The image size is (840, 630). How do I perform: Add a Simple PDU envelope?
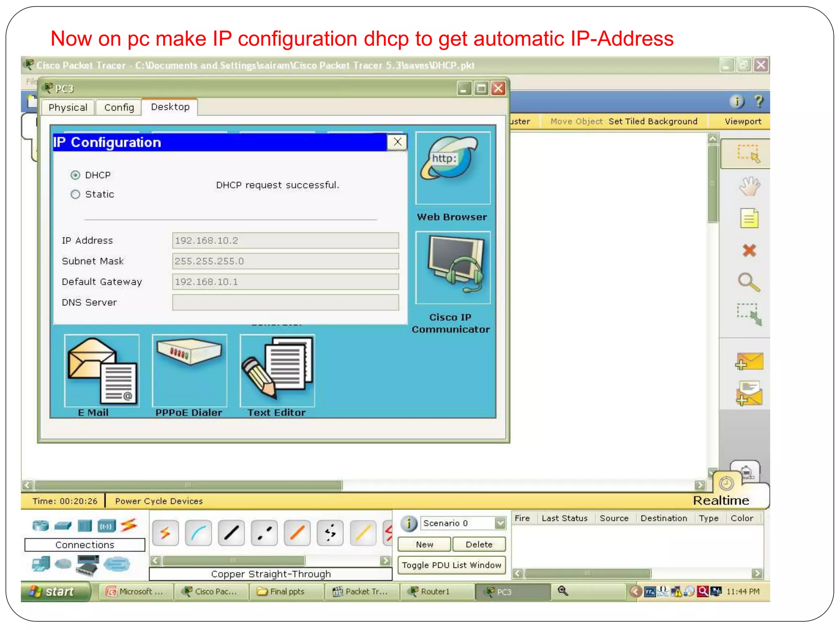click(x=749, y=361)
